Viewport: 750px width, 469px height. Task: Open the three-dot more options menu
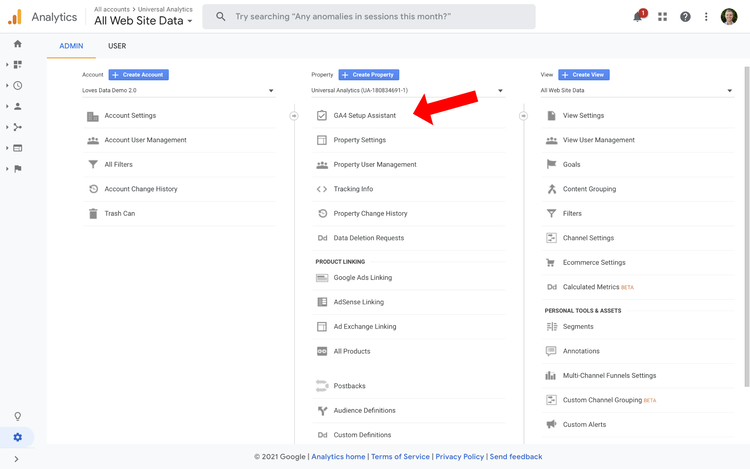coord(706,17)
